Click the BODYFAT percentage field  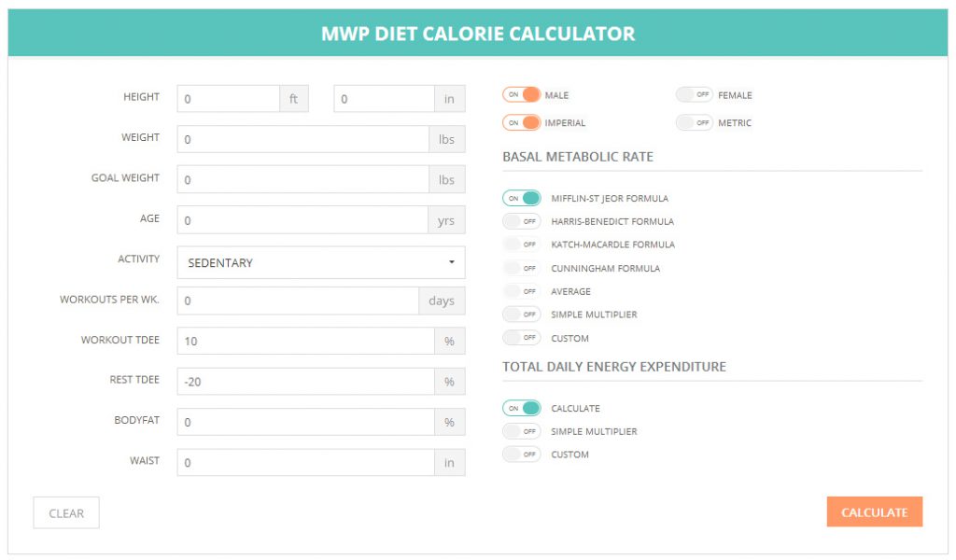tap(305, 422)
